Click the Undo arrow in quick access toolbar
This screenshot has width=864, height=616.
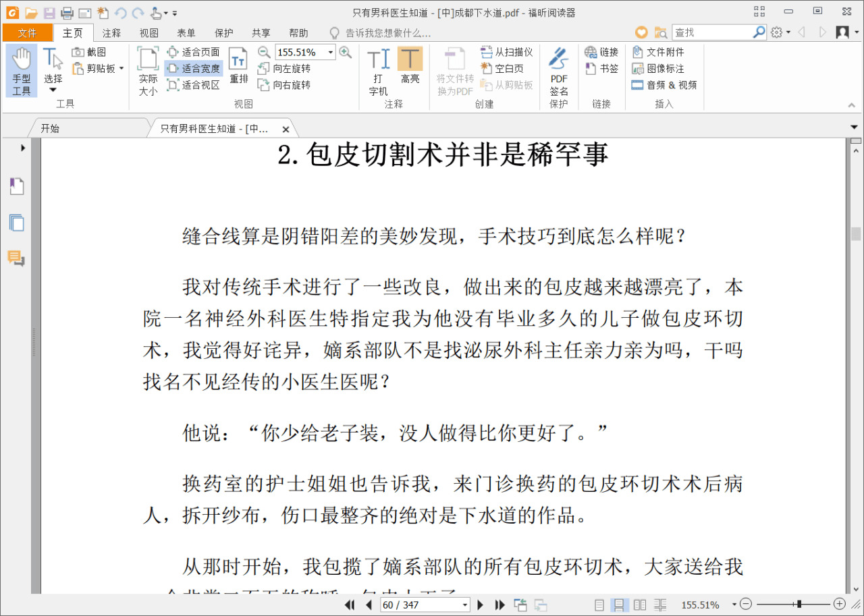121,12
